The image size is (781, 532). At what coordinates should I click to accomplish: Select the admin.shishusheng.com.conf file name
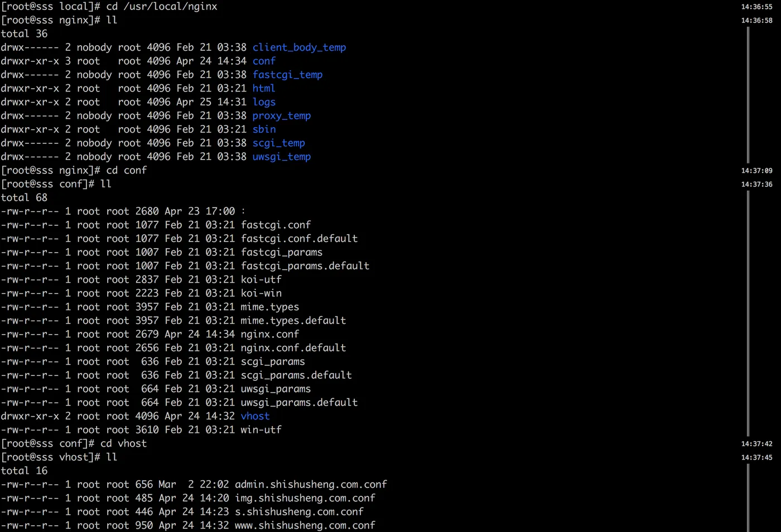coord(311,485)
